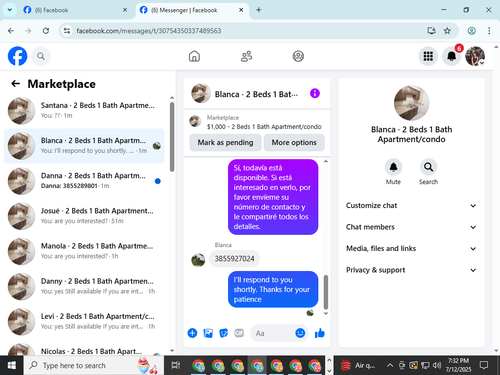The width and height of the screenshot is (500, 375).
Task: Click the purple conversation info icon
Action: point(315,93)
